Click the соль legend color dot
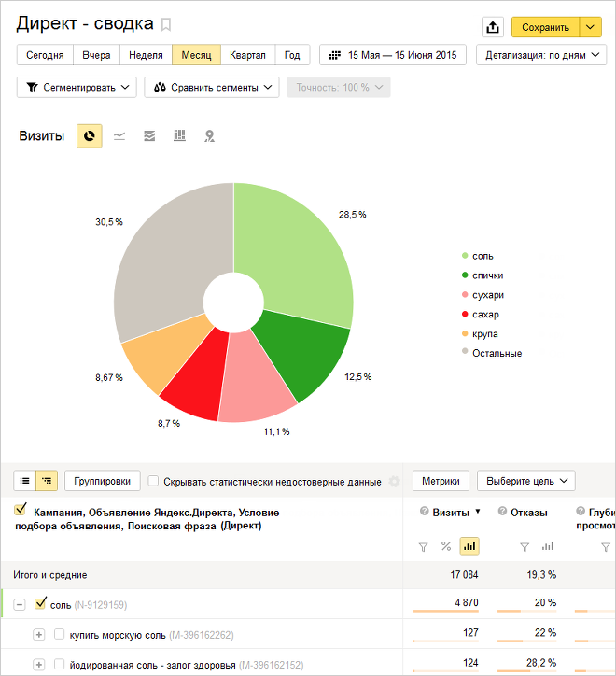This screenshot has height=676, width=616. (x=465, y=256)
